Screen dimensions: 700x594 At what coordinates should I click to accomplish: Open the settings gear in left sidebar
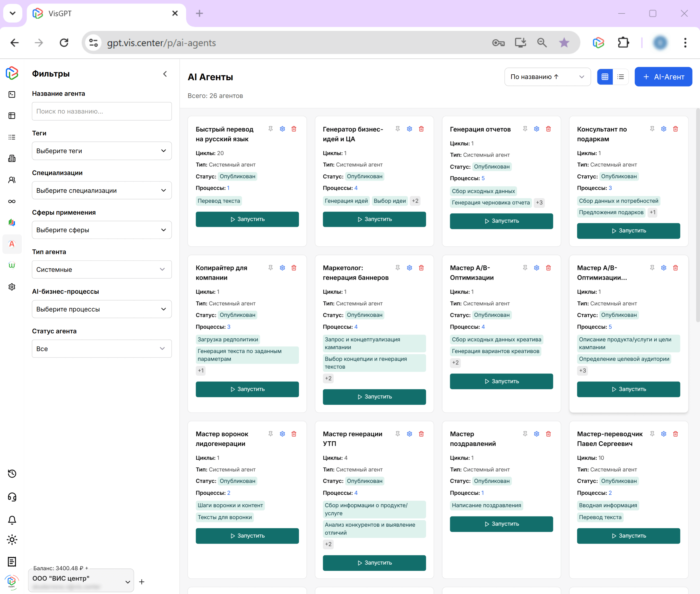[x=12, y=287]
